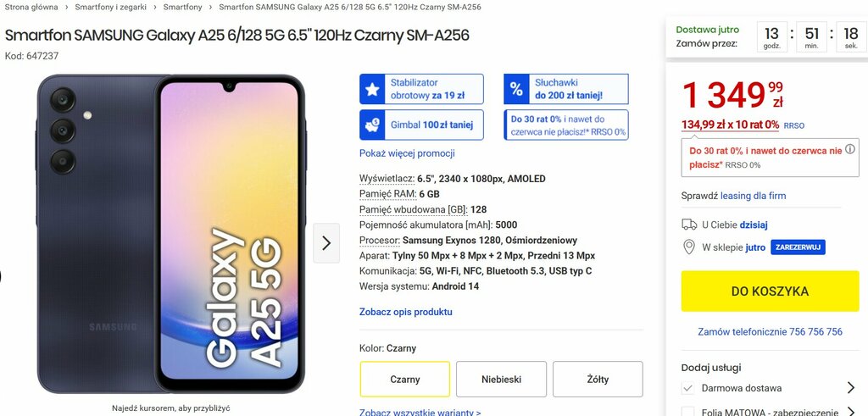
Task: Click the Galaxy A25 product image
Action: point(171,234)
